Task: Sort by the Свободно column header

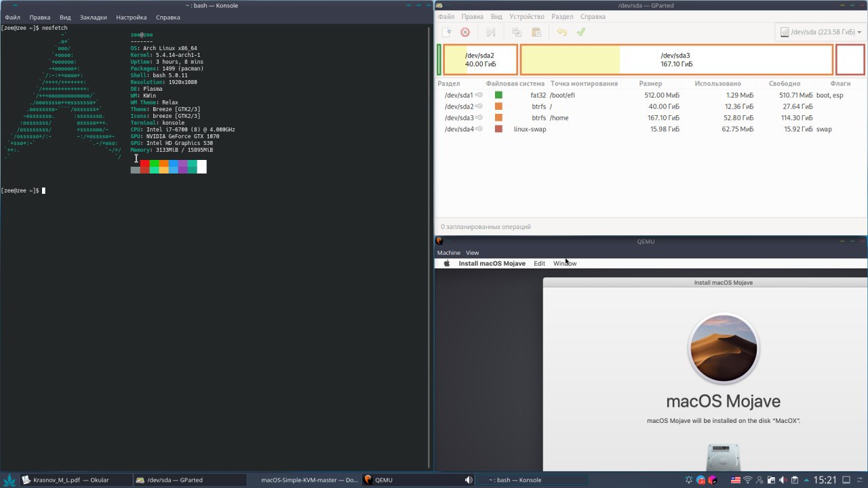Action: coord(785,83)
